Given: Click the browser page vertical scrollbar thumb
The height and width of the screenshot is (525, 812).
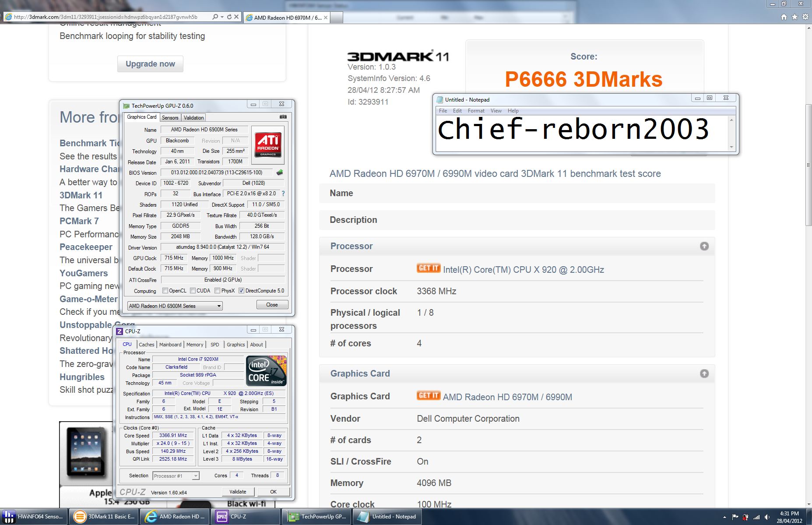Looking at the screenshot, I should coord(808,166).
